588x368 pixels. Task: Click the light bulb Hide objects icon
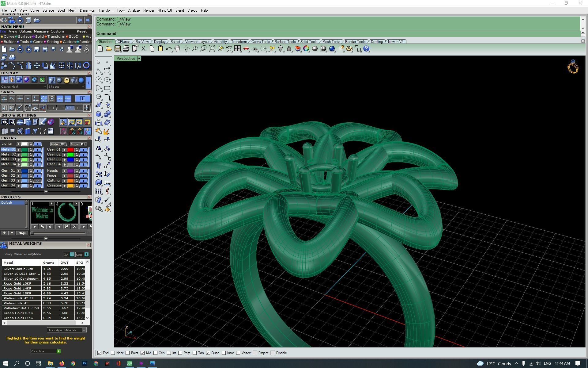[281, 49]
